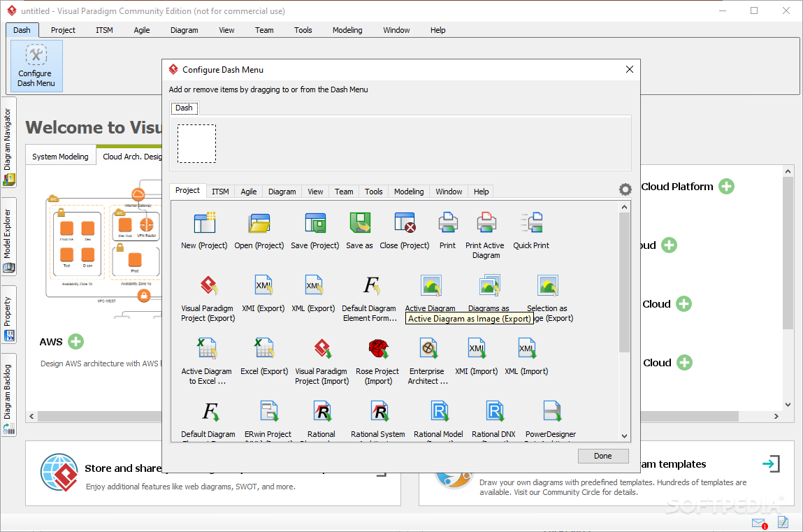This screenshot has height=532, width=803.
Task: Select the Excel (Export) icon
Action: click(x=264, y=349)
